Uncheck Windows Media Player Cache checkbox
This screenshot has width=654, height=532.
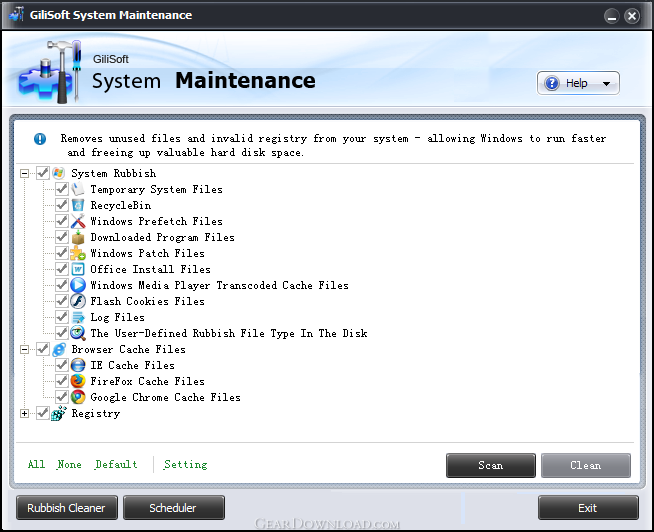tap(62, 285)
